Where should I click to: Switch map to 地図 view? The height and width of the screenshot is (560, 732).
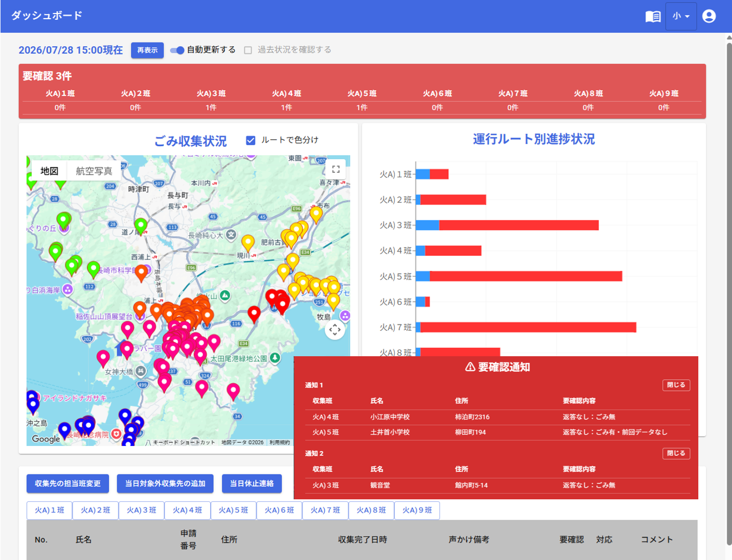click(49, 171)
